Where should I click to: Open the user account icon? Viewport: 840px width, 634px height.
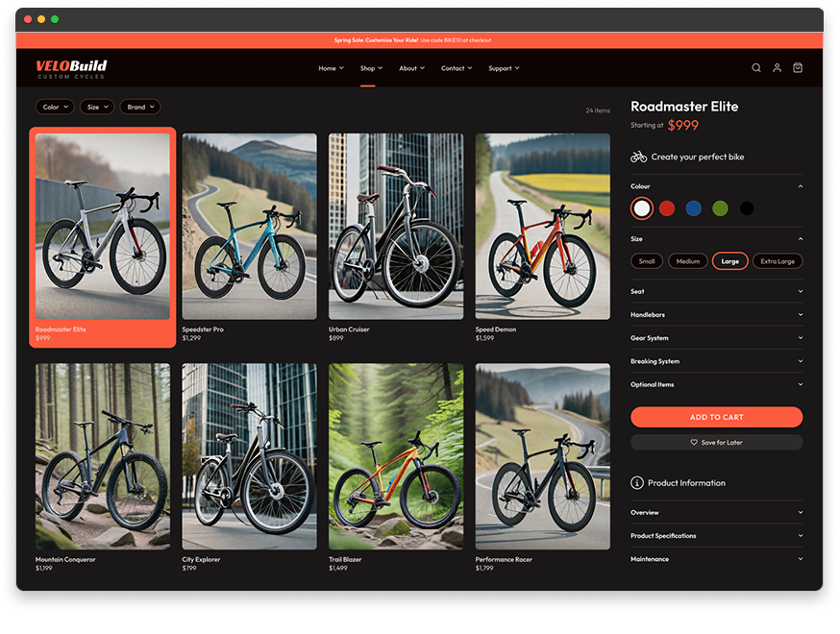pyautogui.click(x=777, y=68)
